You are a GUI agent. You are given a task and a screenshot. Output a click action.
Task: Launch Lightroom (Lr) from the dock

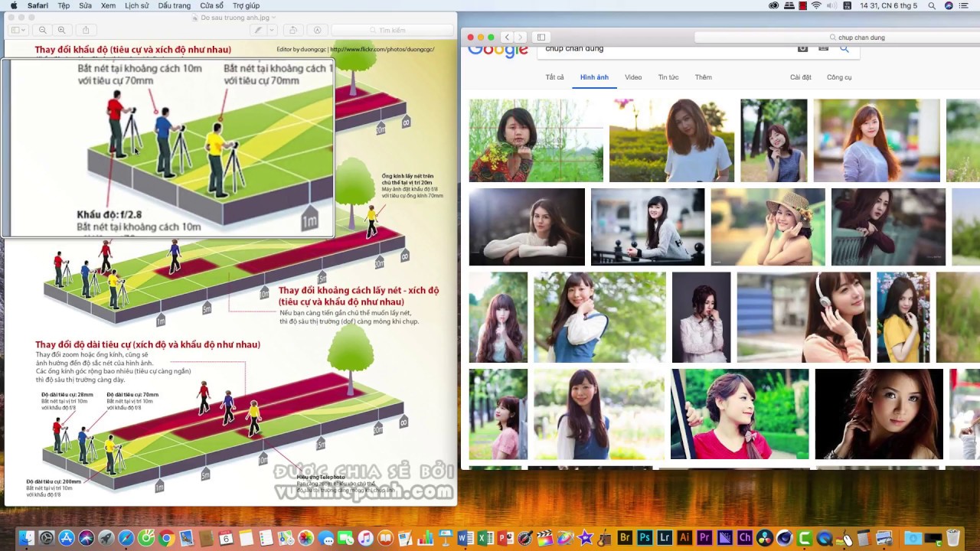pos(665,538)
